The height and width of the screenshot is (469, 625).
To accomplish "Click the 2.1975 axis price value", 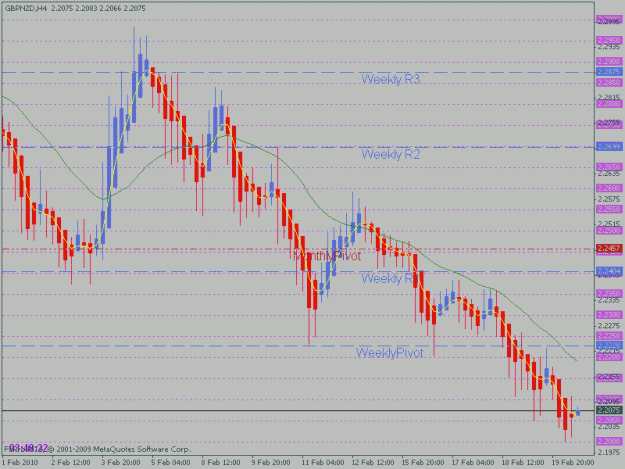I will point(609,452).
